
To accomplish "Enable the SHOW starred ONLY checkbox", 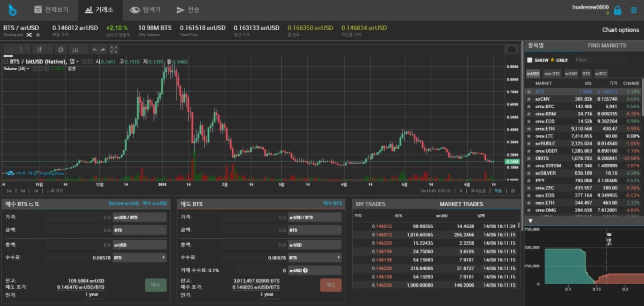I will [529, 60].
